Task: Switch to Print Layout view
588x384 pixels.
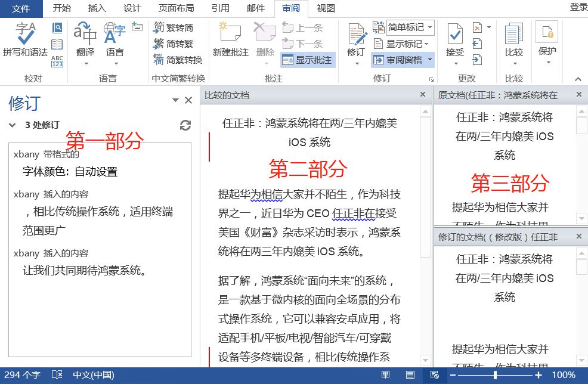Action: [410, 374]
